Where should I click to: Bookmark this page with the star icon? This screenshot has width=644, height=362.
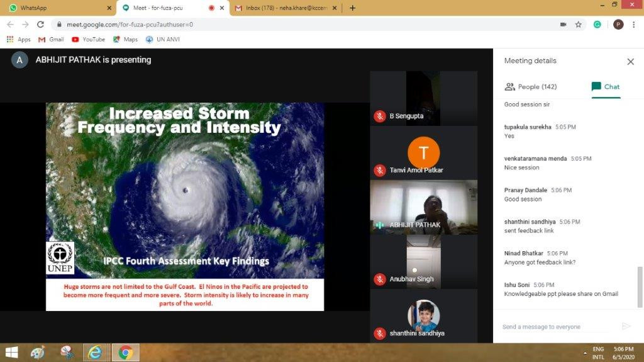tap(578, 25)
